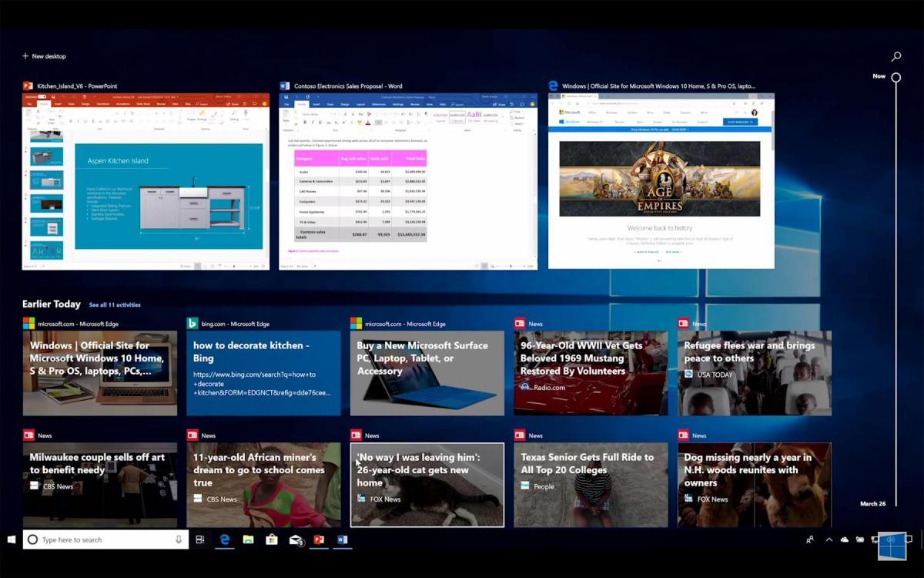924x578 pixels.
Task: Open the Windows Official Site Edge window thumbnail
Action: click(x=661, y=181)
